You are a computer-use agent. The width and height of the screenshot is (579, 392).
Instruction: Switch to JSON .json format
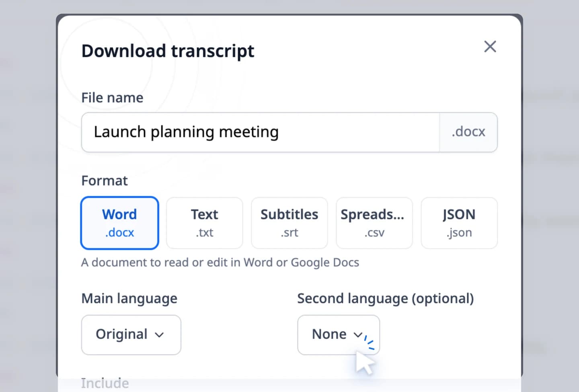pyautogui.click(x=459, y=223)
